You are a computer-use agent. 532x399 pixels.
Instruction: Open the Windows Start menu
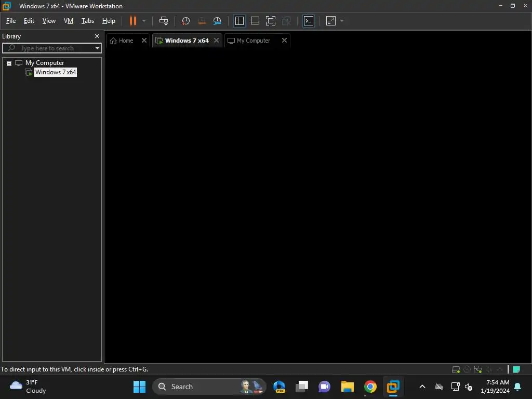[139, 387]
